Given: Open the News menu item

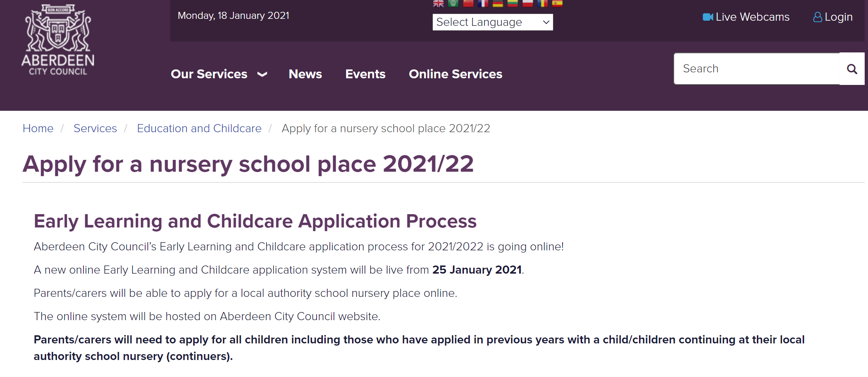Looking at the screenshot, I should [305, 74].
